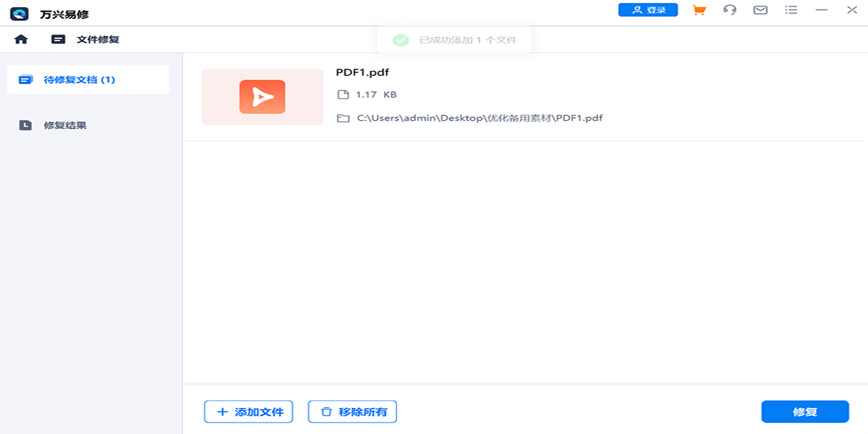This screenshot has height=434, width=868.
Task: Click the 已成功添加 1 个文件 notification
Action: point(454,40)
